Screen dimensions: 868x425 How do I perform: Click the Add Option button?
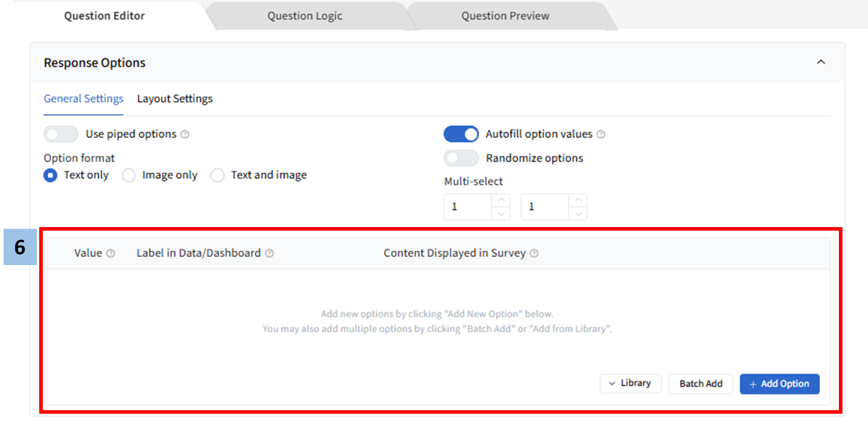point(779,383)
